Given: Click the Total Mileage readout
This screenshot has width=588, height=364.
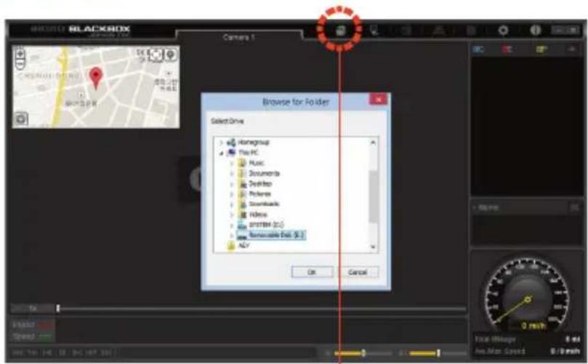Looking at the screenshot, I should coord(528,339).
